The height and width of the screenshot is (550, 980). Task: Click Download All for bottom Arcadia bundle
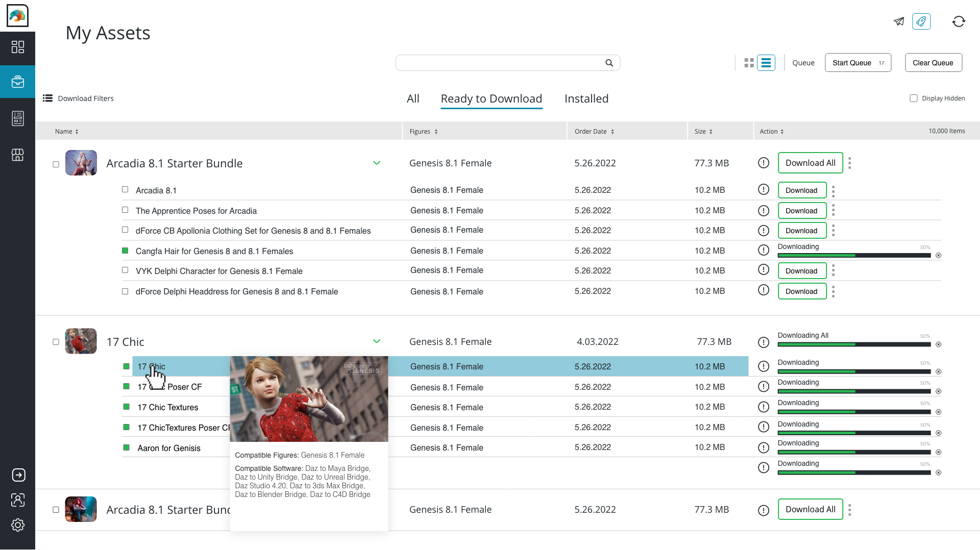[x=810, y=509]
